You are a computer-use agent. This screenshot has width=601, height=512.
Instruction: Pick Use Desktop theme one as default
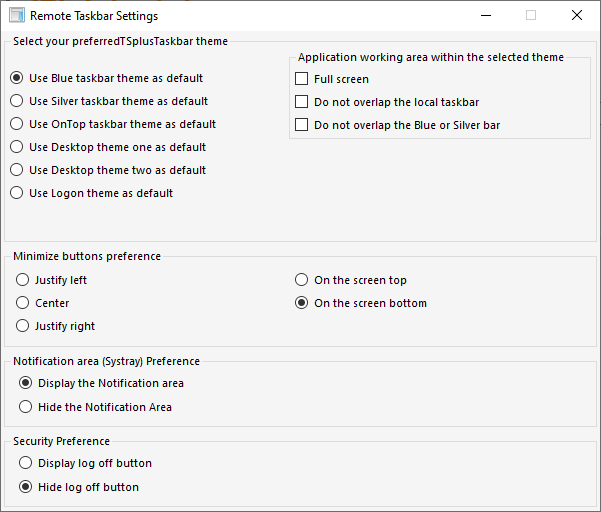click(16, 147)
